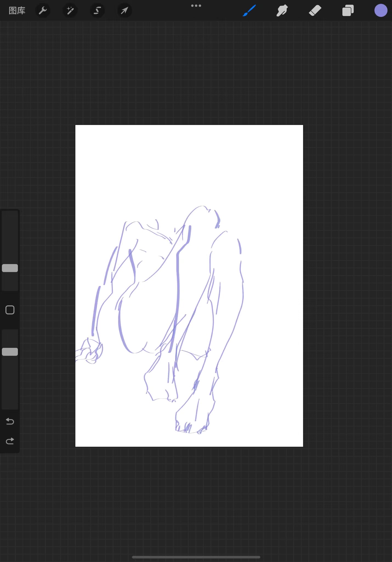This screenshot has width=392, height=562.
Task: Open the 图库 gallery
Action: (x=17, y=11)
